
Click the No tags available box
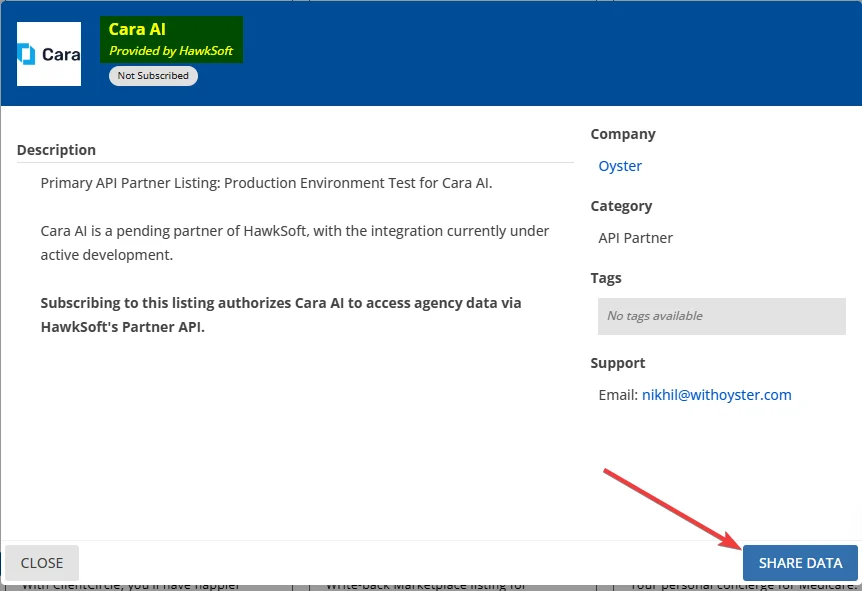coord(721,316)
